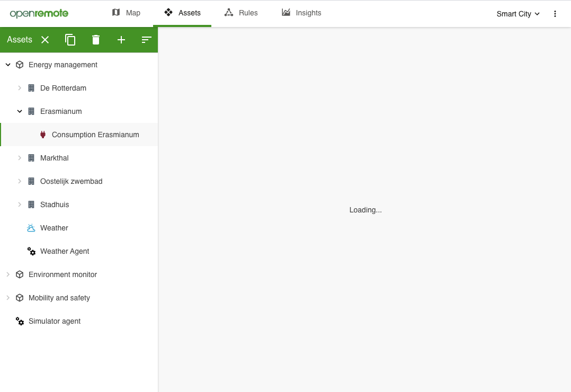This screenshot has height=392, width=571.
Task: Click the Weather cloud icon
Action: (31, 228)
